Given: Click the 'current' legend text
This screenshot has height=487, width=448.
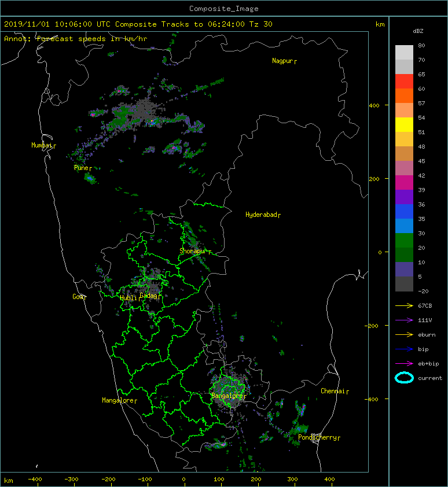Looking at the screenshot, I should tap(430, 378).
